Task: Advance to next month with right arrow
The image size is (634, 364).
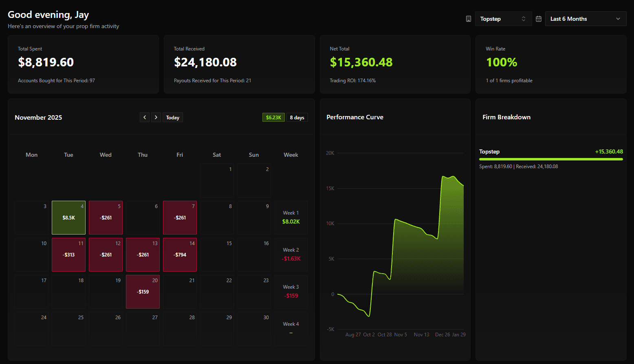Action: pyautogui.click(x=156, y=117)
